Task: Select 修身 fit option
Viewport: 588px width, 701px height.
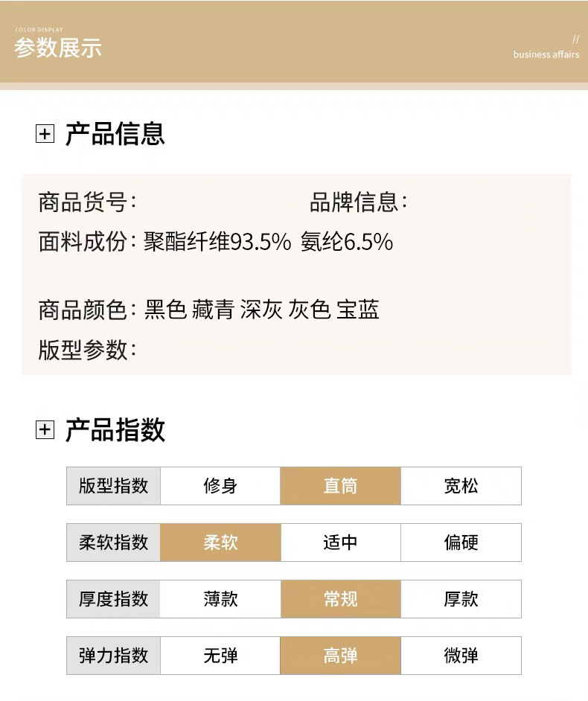Action: pos(220,486)
